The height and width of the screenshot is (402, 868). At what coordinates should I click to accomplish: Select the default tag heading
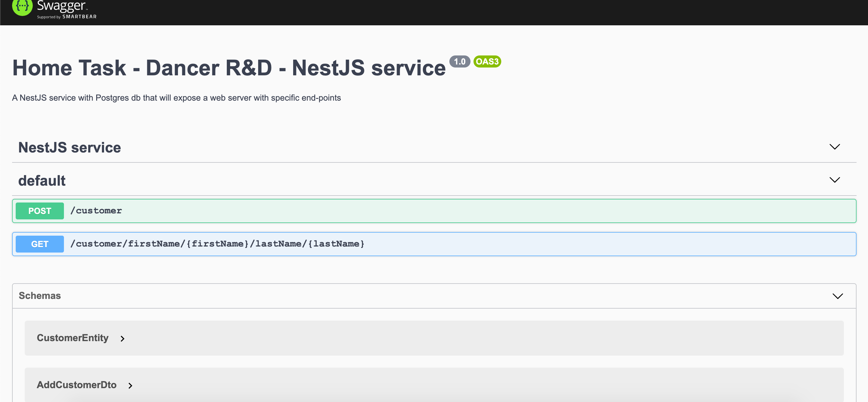pyautogui.click(x=42, y=181)
